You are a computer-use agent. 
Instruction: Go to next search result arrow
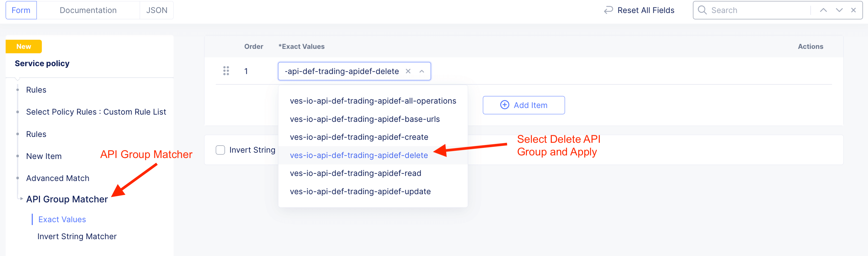[x=839, y=10]
